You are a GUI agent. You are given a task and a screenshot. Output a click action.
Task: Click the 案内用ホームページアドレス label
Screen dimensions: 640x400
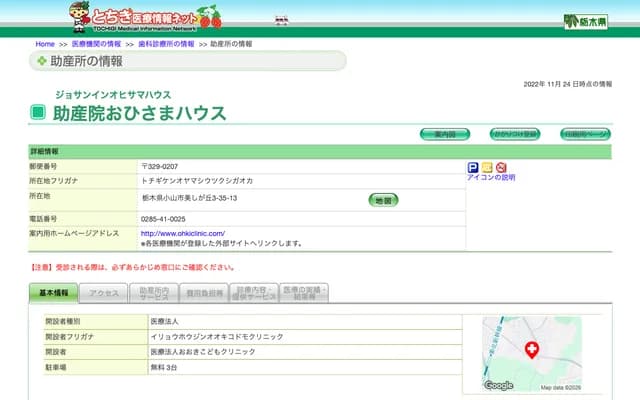pos(74,233)
